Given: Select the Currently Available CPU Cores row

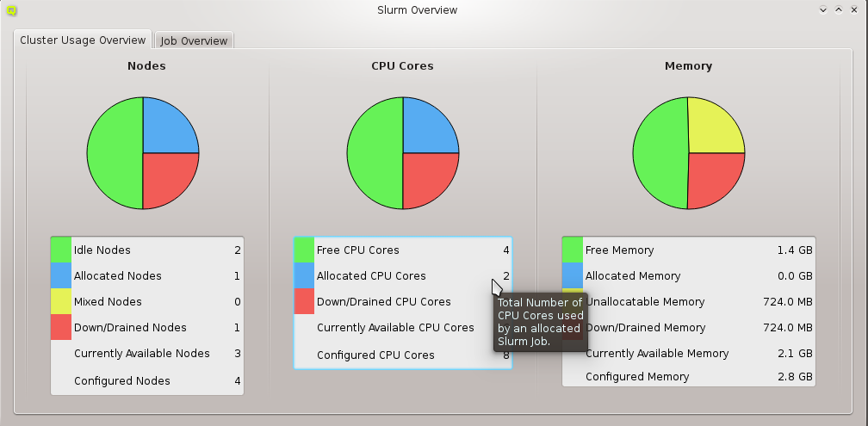Looking at the screenshot, I should (403, 328).
